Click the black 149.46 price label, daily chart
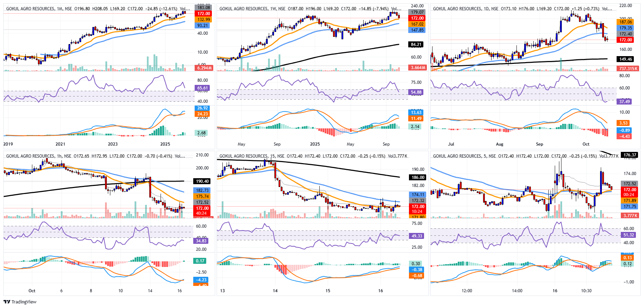Screen dimensions: 644x308 tap(625, 59)
